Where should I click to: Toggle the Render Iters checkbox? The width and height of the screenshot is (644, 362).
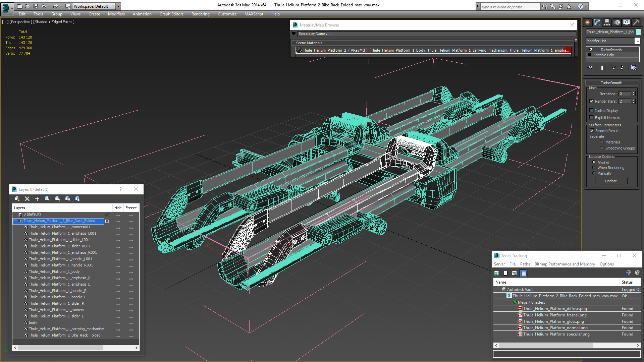click(592, 101)
